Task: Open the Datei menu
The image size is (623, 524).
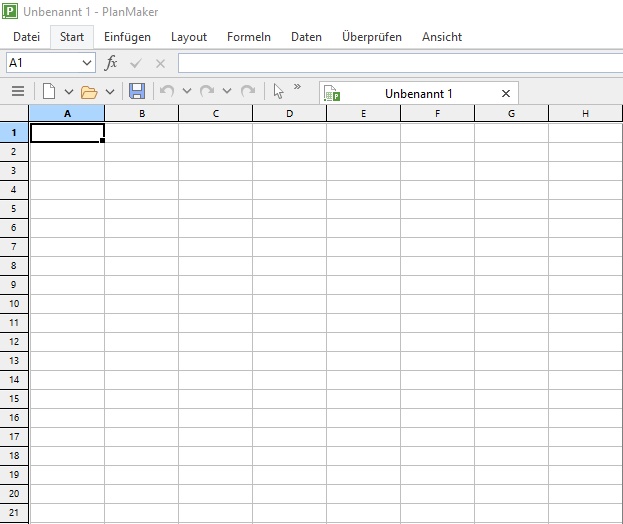Action: (x=26, y=37)
